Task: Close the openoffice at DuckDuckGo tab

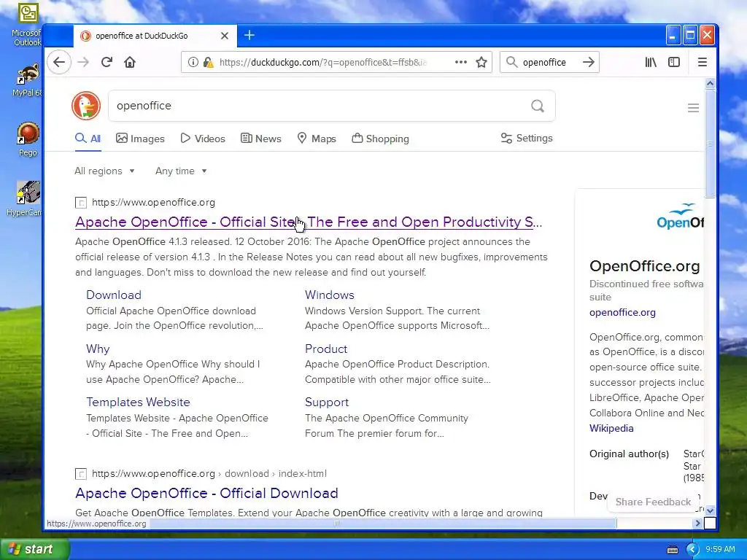Action: point(225,36)
